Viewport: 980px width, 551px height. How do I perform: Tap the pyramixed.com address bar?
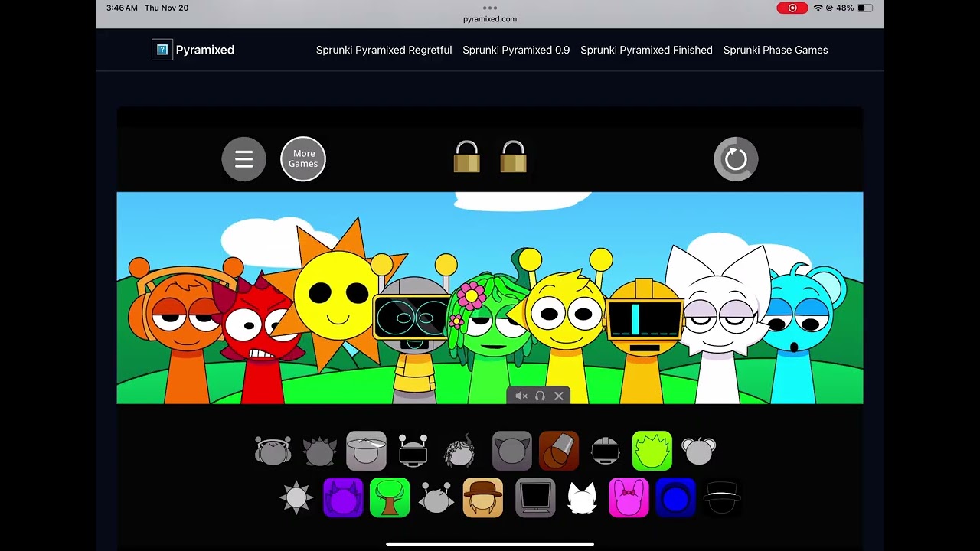490,19
